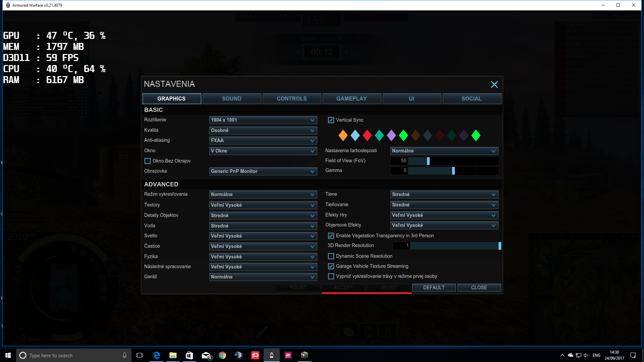Open the taskbar clock and date
This screenshot has width=644, height=362.
pyautogui.click(x=614, y=355)
